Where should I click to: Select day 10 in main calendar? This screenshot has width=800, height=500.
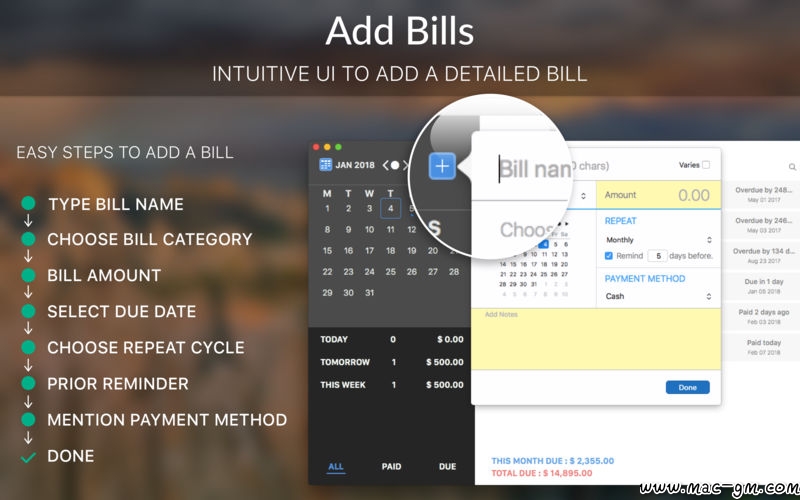point(369,230)
